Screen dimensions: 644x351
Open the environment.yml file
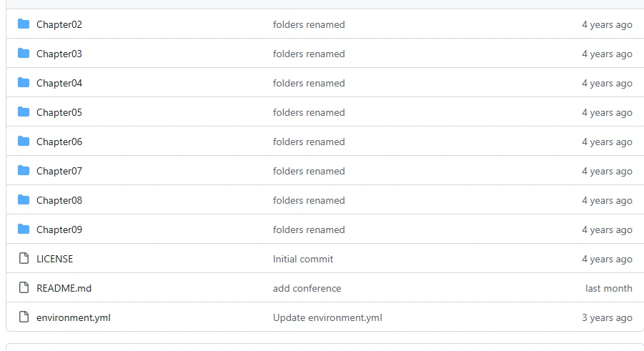pyautogui.click(x=74, y=317)
